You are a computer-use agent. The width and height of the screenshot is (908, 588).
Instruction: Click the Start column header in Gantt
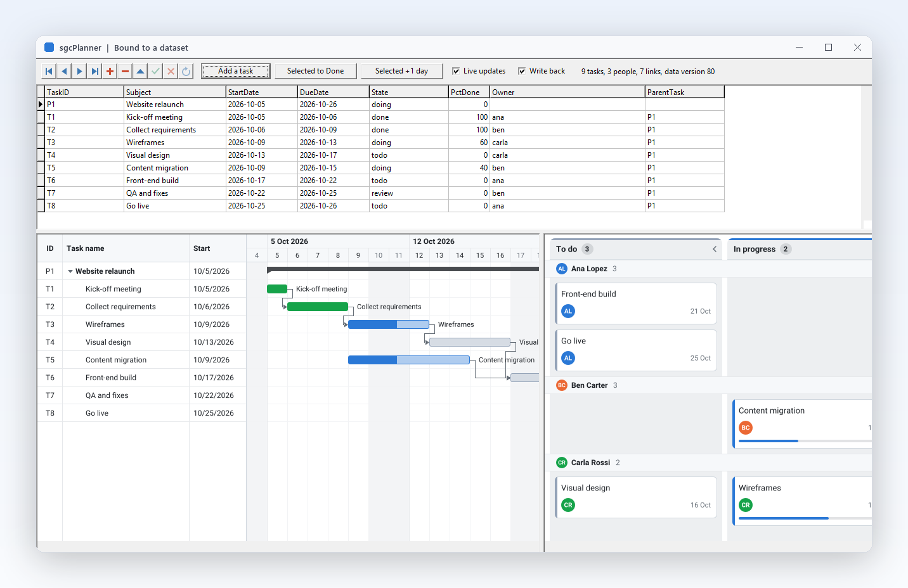tap(217, 248)
